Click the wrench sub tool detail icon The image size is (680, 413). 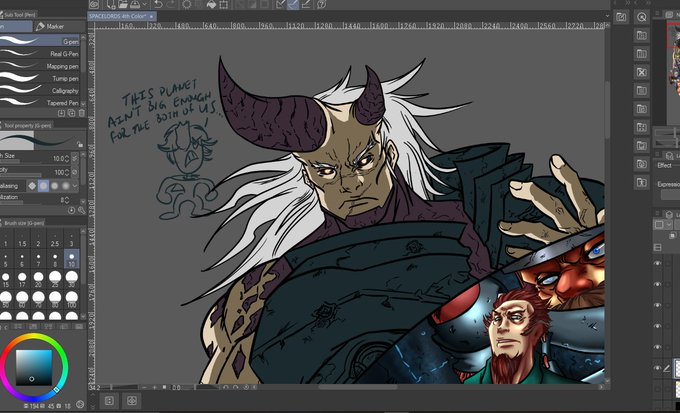point(81,210)
